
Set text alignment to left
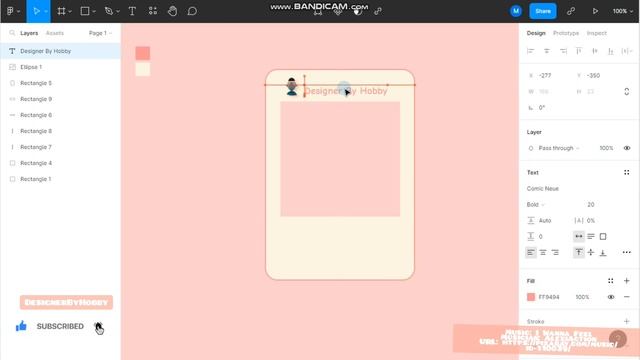point(531,252)
